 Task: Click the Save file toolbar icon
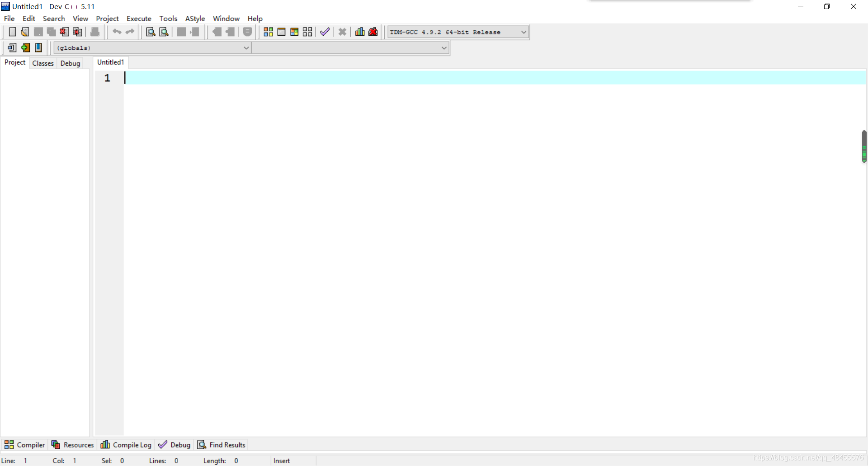click(x=38, y=32)
